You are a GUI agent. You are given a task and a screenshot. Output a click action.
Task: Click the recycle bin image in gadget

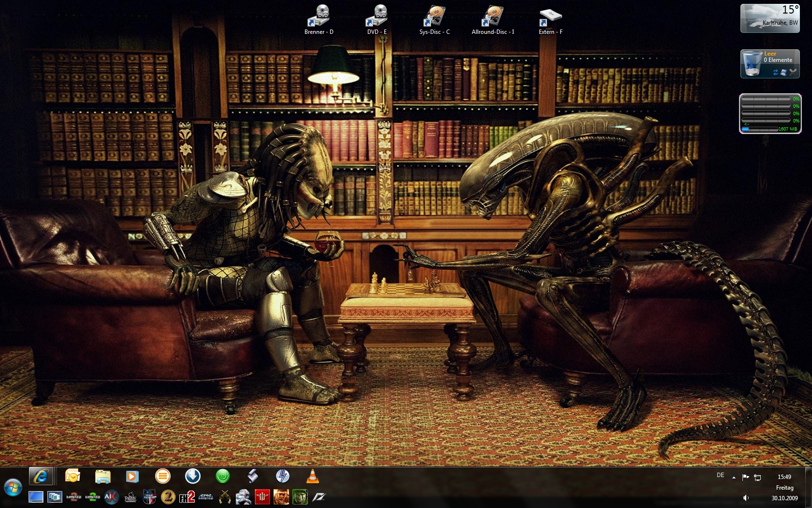[752, 63]
